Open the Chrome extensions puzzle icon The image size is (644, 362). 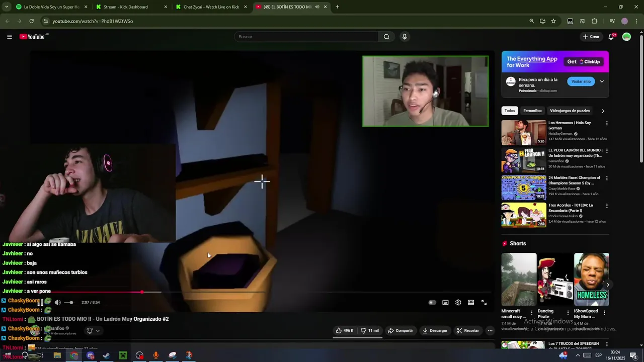pos(595,21)
